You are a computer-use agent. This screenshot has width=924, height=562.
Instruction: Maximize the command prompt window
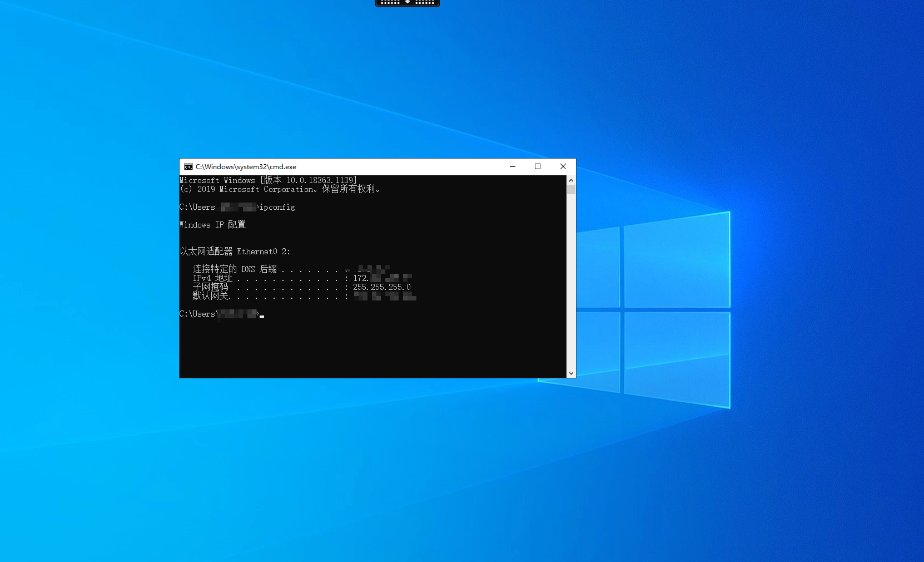[x=538, y=167]
